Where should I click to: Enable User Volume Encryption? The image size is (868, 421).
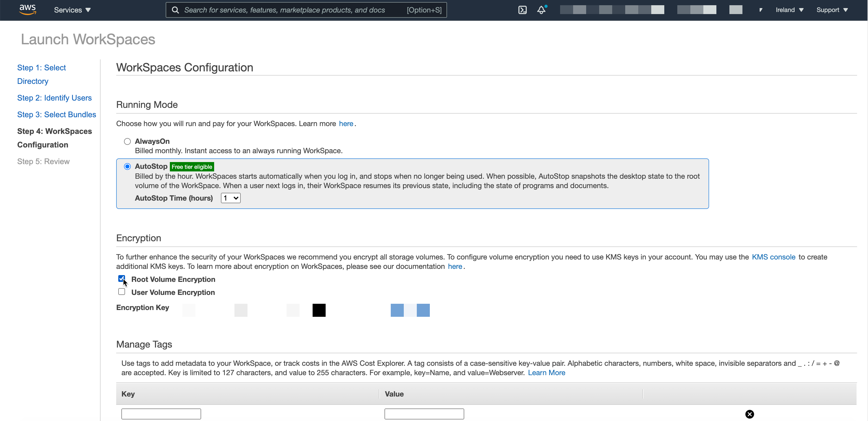tap(122, 292)
